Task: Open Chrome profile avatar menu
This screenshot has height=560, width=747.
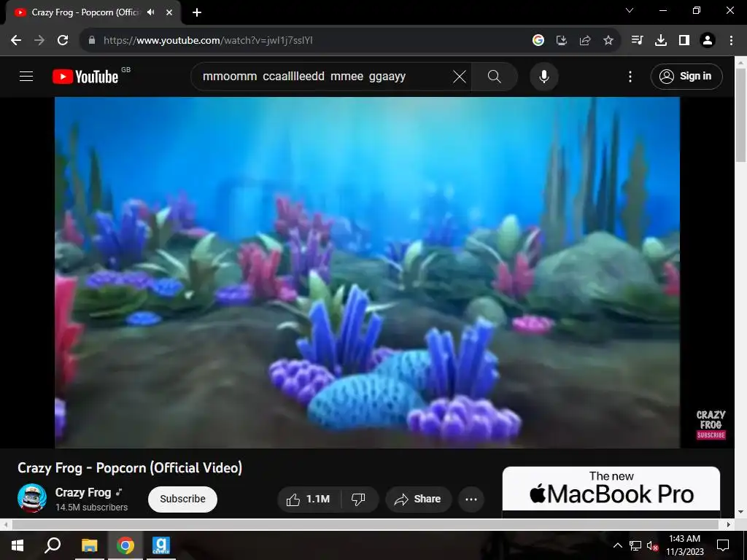Action: pyautogui.click(x=708, y=41)
